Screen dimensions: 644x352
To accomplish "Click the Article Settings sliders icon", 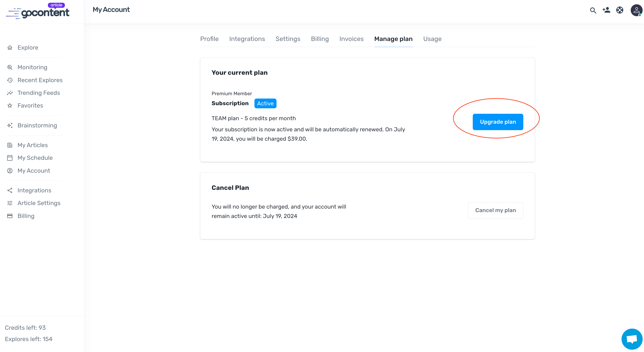I will 10,203.
